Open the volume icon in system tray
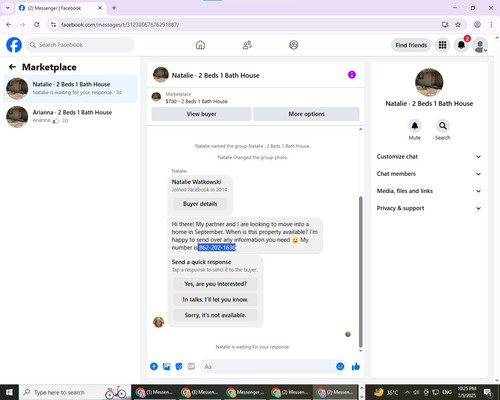Image resolution: width=500 pixels, height=400 pixels. [416, 392]
